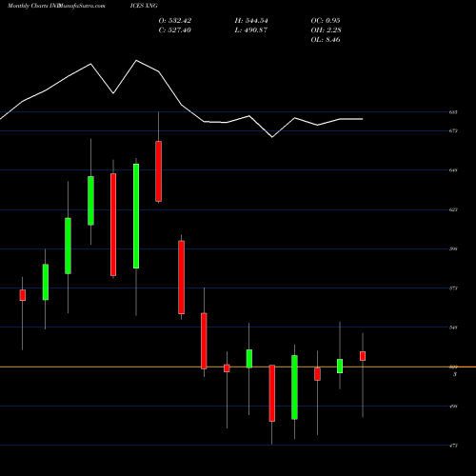Click the 685 price axis label
The width and height of the screenshot is (476, 476).
click(453, 112)
